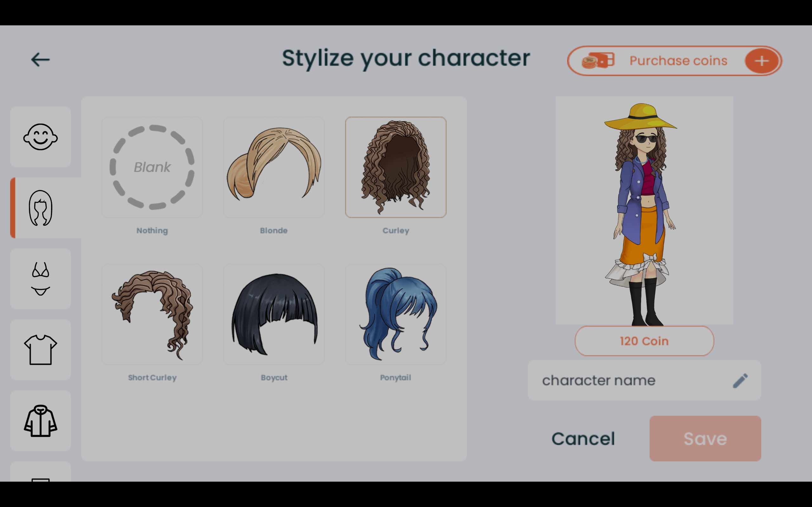
Task: Click the 120 Coin button
Action: pyautogui.click(x=644, y=341)
